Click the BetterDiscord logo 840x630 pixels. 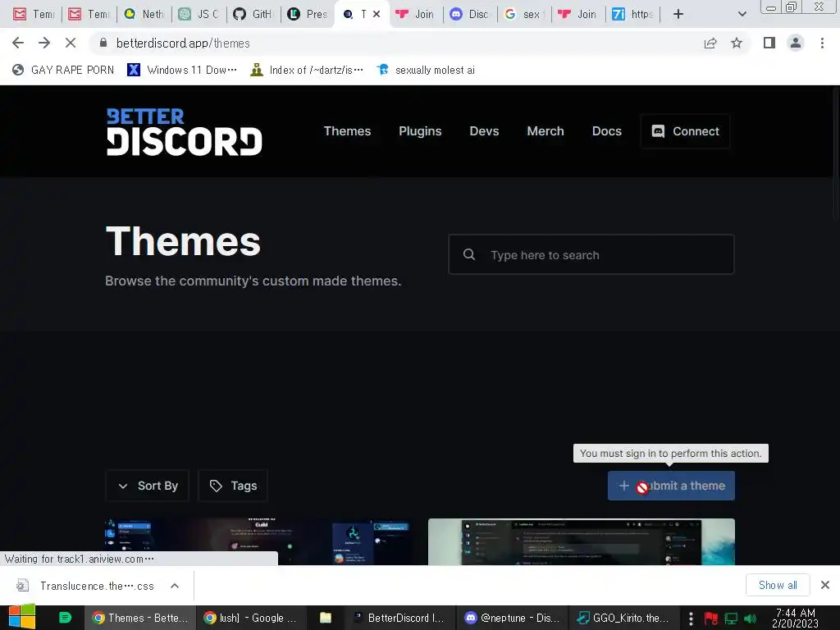(185, 132)
